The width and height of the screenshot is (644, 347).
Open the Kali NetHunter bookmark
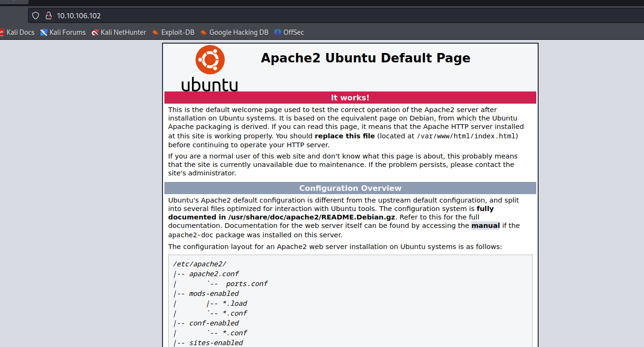119,32
